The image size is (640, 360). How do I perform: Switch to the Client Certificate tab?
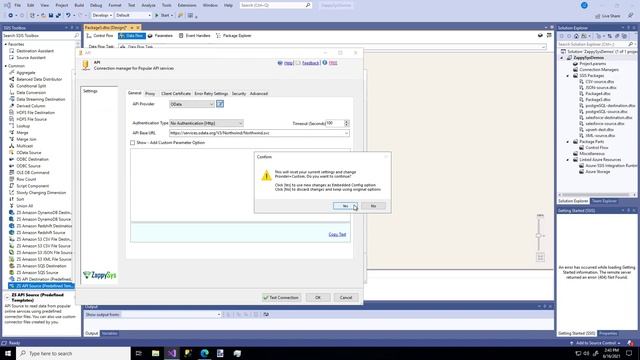click(176, 93)
